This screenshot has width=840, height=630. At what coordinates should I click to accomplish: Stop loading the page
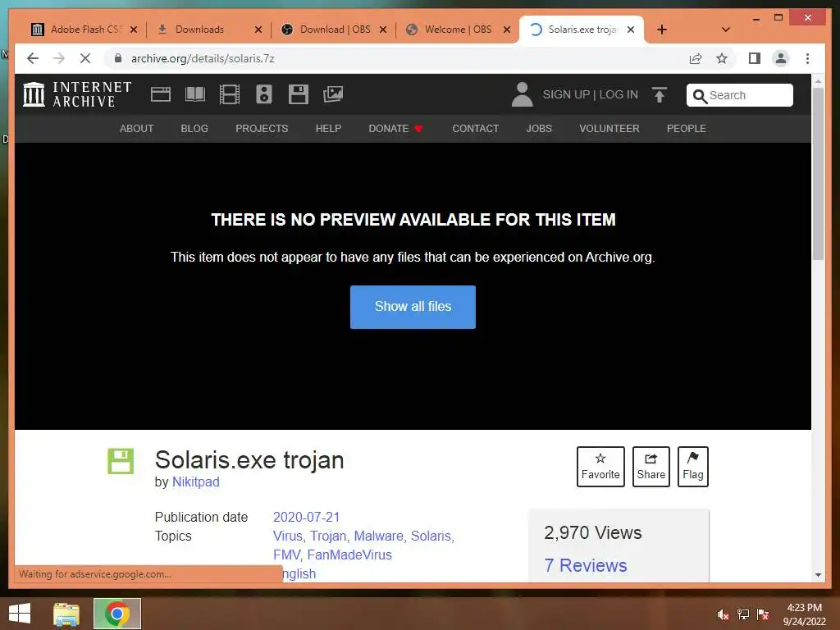click(85, 58)
